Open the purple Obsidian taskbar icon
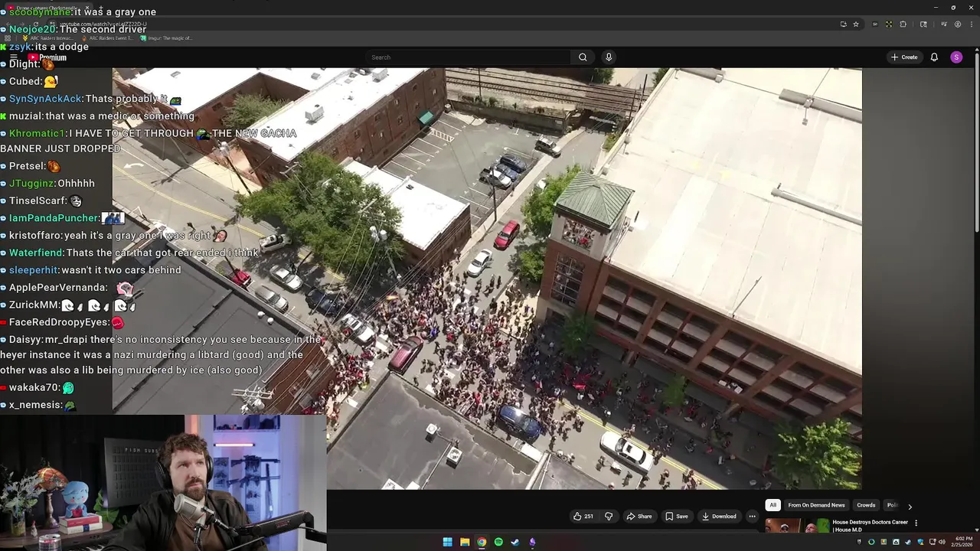This screenshot has width=980, height=551. pos(532,542)
